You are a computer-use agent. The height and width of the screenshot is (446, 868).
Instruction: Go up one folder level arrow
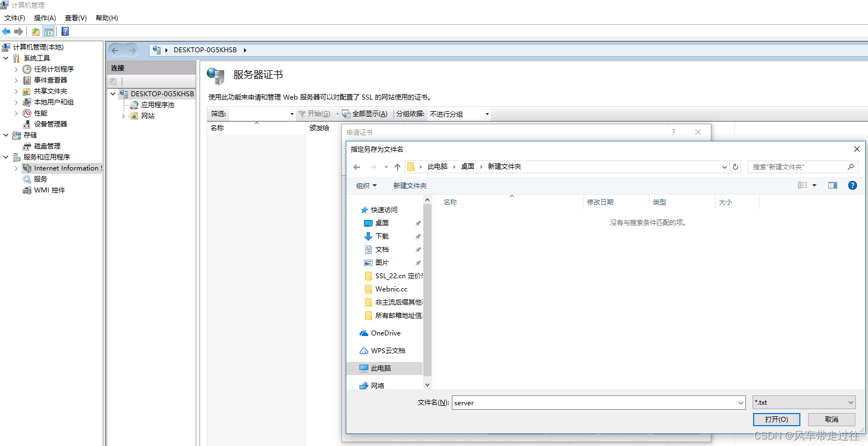pos(397,167)
